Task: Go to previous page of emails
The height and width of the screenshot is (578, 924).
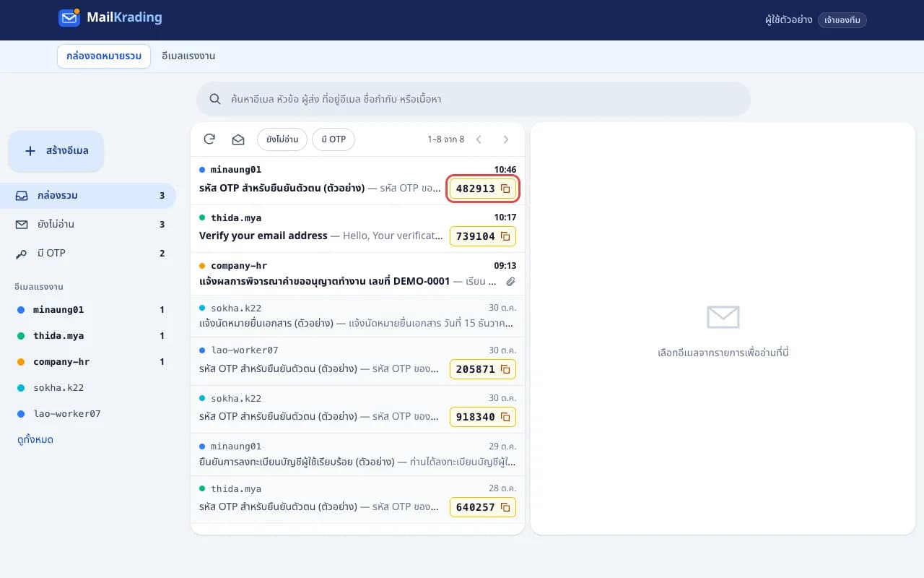Action: point(479,139)
